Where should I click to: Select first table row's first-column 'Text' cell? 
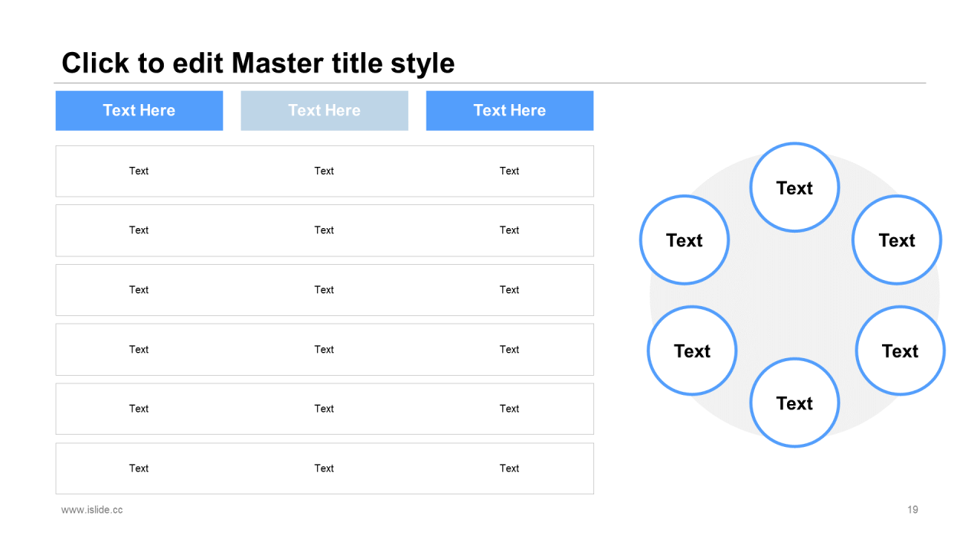(x=139, y=171)
